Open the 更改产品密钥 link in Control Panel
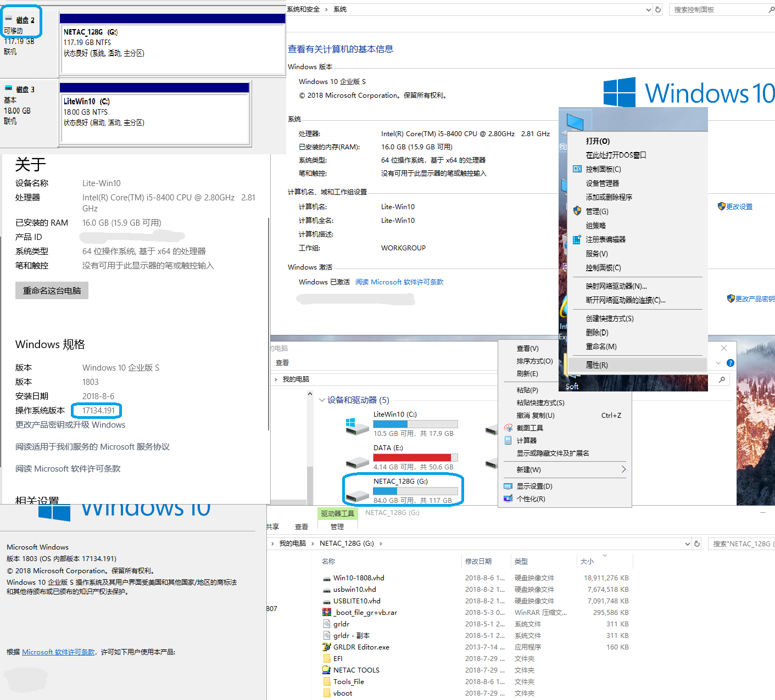The image size is (775, 700). click(x=755, y=299)
